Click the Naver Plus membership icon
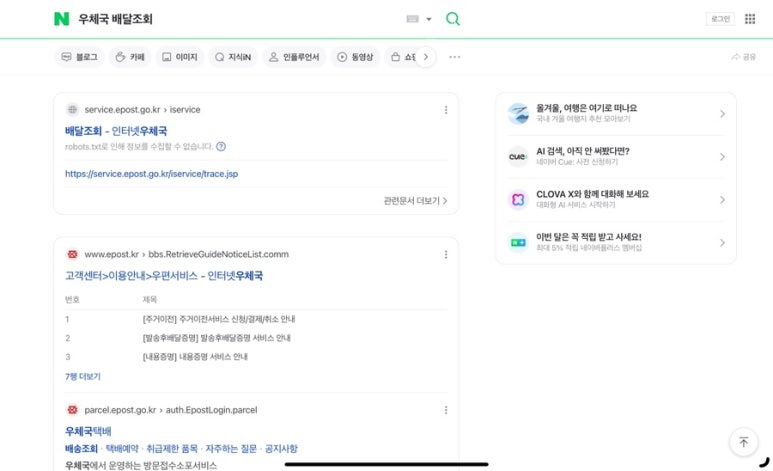The height and width of the screenshot is (471, 773). [518, 243]
